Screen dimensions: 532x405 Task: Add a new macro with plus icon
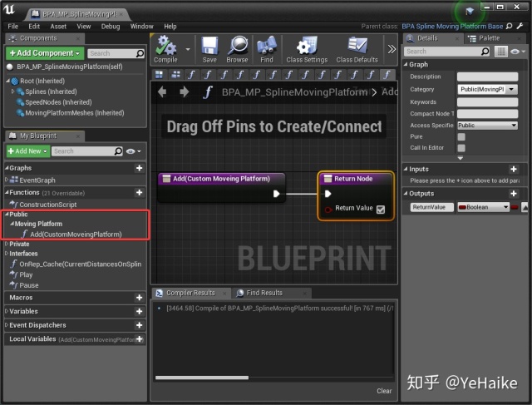(x=139, y=298)
